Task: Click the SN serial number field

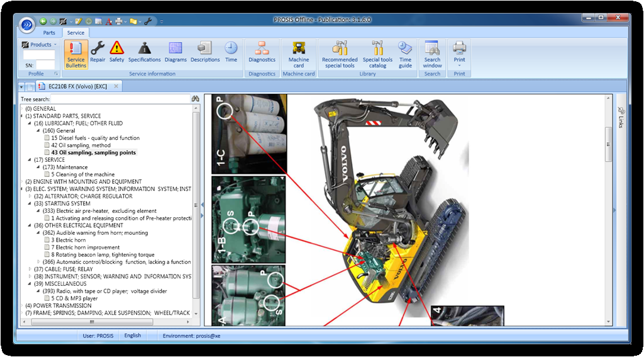Action: pos(45,65)
